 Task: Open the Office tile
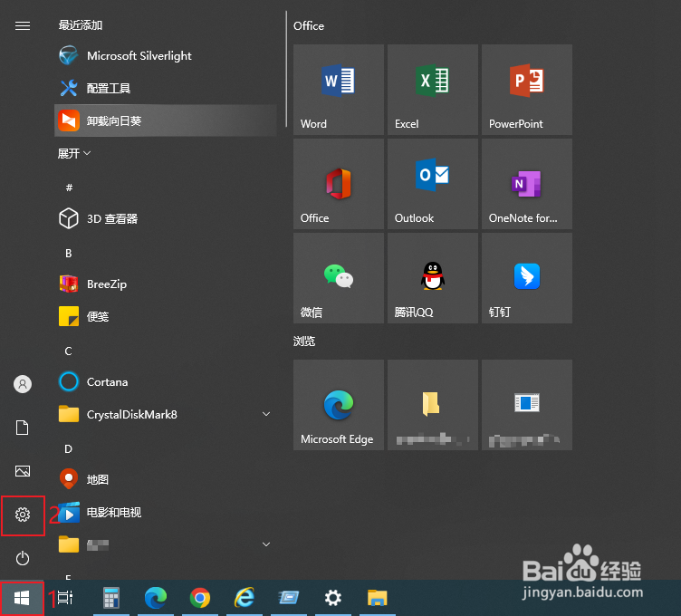click(339, 184)
